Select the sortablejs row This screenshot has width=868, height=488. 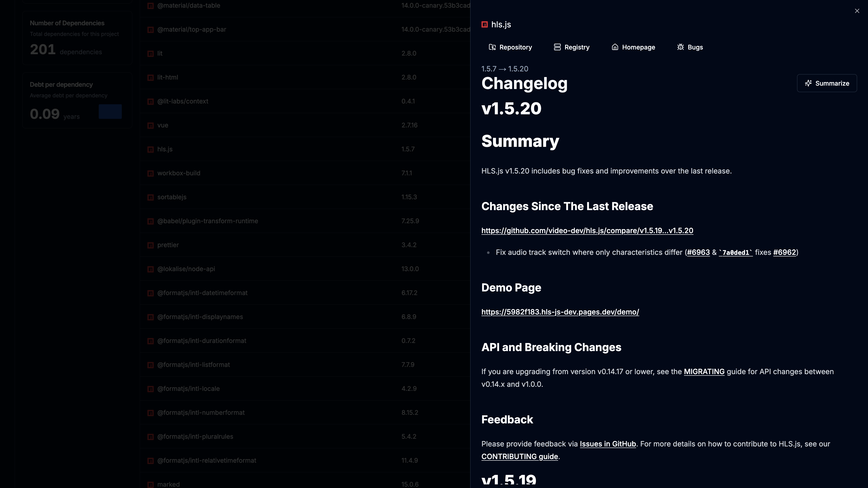click(305, 197)
